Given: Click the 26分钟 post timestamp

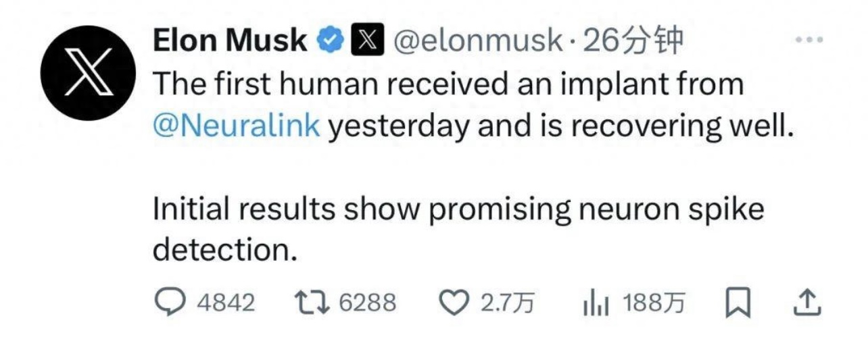Looking at the screenshot, I should coord(633,42).
